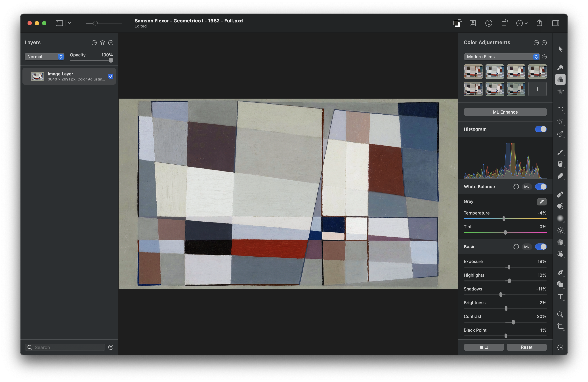Viewport: 588px width, 382px height.
Task: Turn off the White Balance switch
Action: click(x=541, y=186)
